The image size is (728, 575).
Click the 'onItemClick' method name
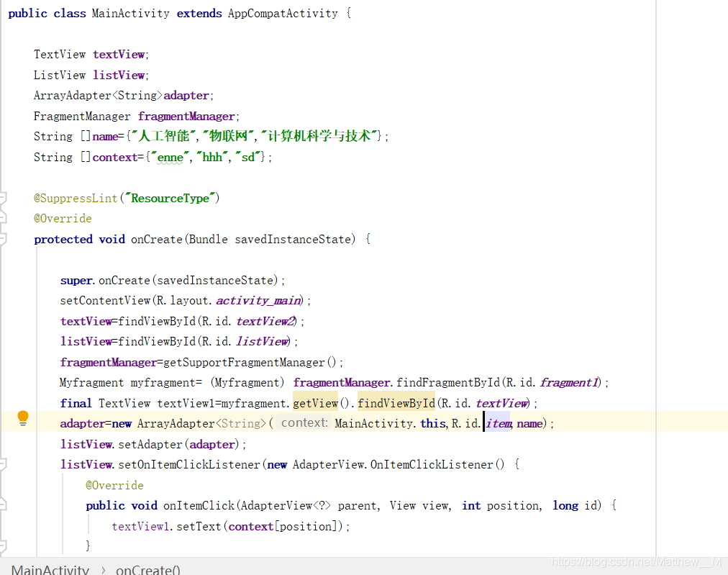[x=199, y=505]
